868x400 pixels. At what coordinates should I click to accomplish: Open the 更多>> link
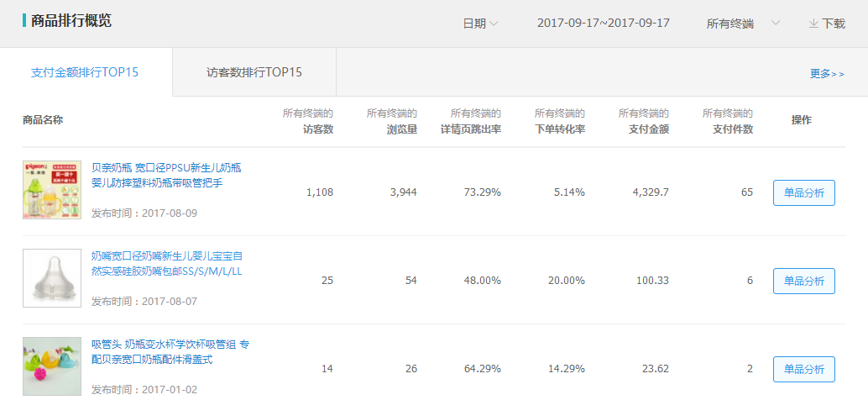coord(827,73)
